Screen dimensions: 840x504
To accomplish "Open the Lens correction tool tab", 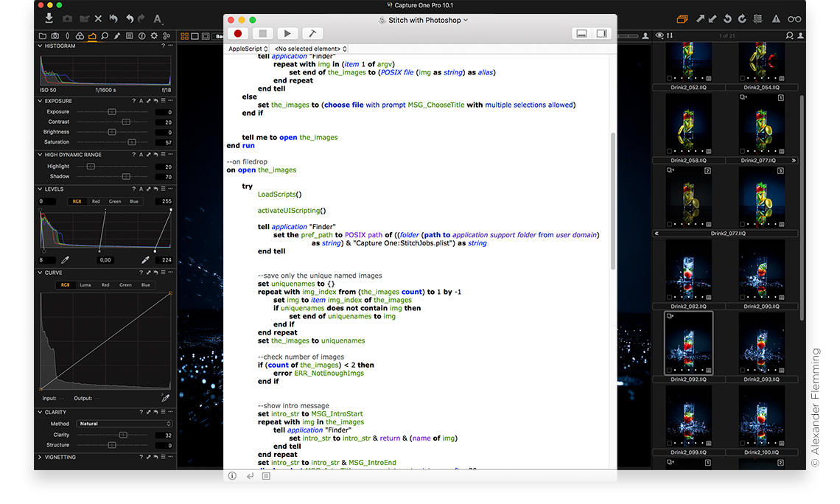I will tap(67, 35).
